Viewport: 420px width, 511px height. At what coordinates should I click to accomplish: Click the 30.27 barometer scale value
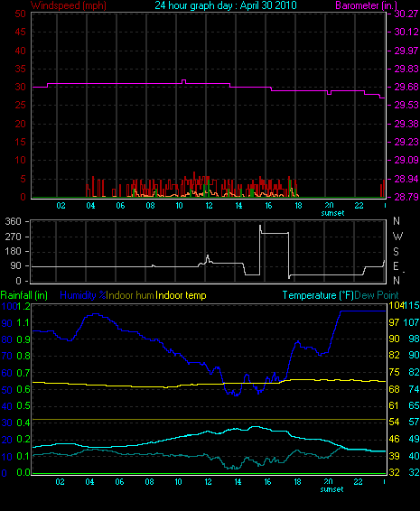click(406, 14)
